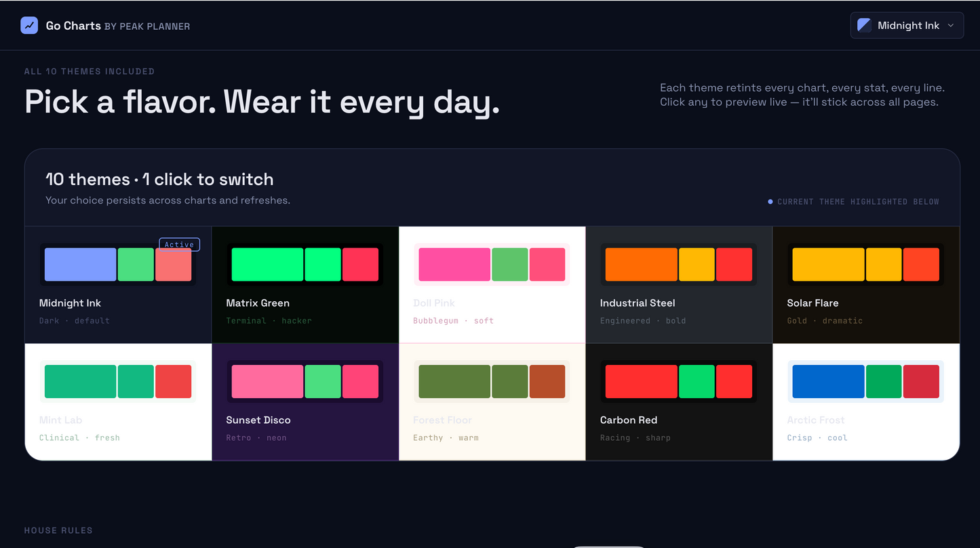The height and width of the screenshot is (548, 980).
Task: Click the theme dropdown chevron arrow
Action: pos(950,26)
